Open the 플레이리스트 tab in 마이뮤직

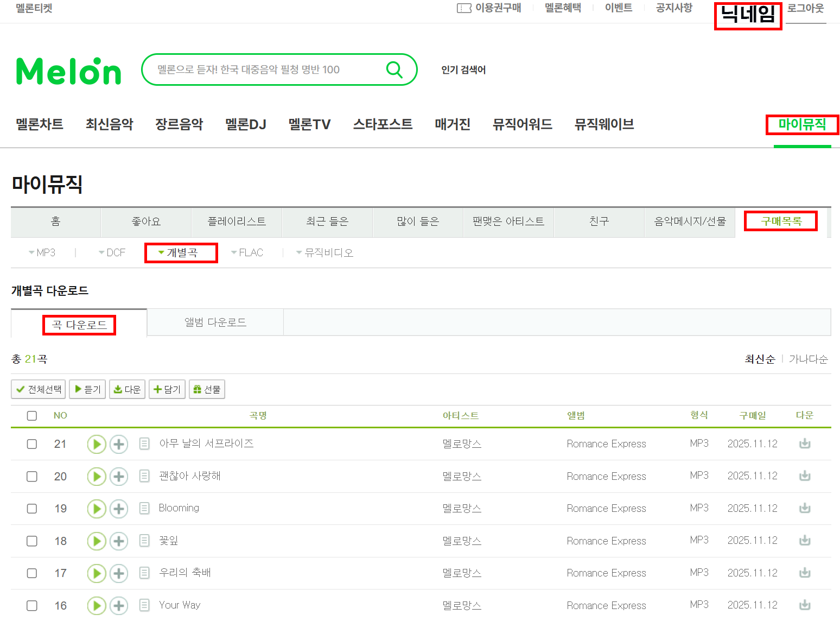tap(237, 221)
